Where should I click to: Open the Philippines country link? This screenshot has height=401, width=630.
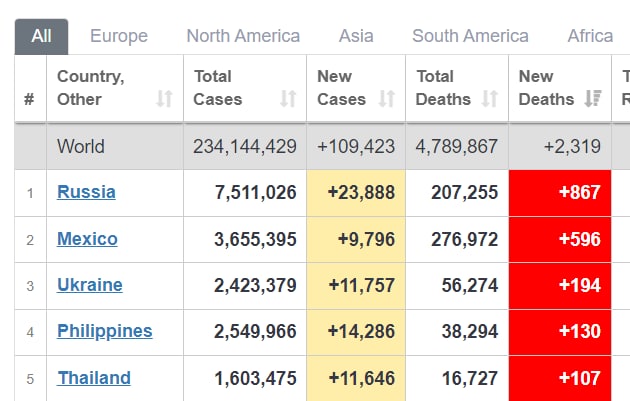point(105,331)
